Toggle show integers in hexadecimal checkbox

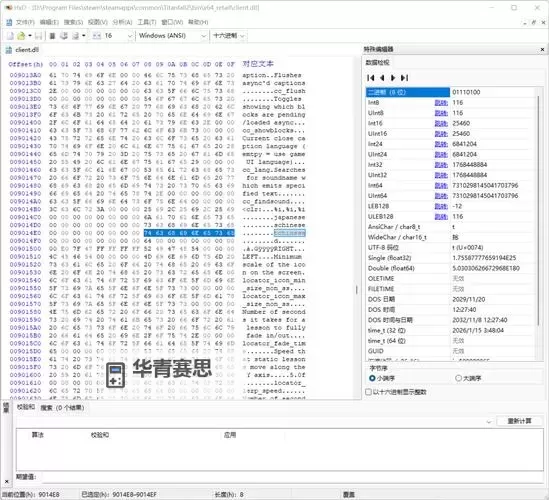pyautogui.click(x=368, y=392)
